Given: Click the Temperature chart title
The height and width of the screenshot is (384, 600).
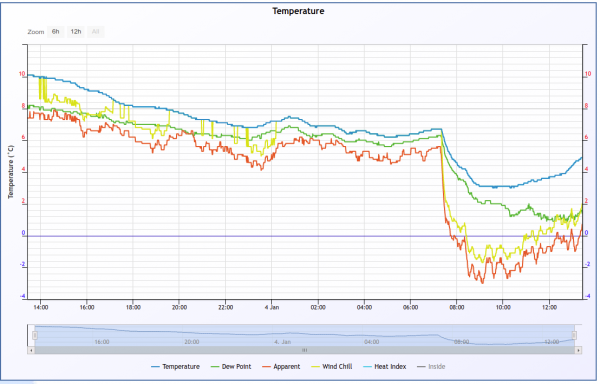Looking at the screenshot, I should click(x=298, y=11).
